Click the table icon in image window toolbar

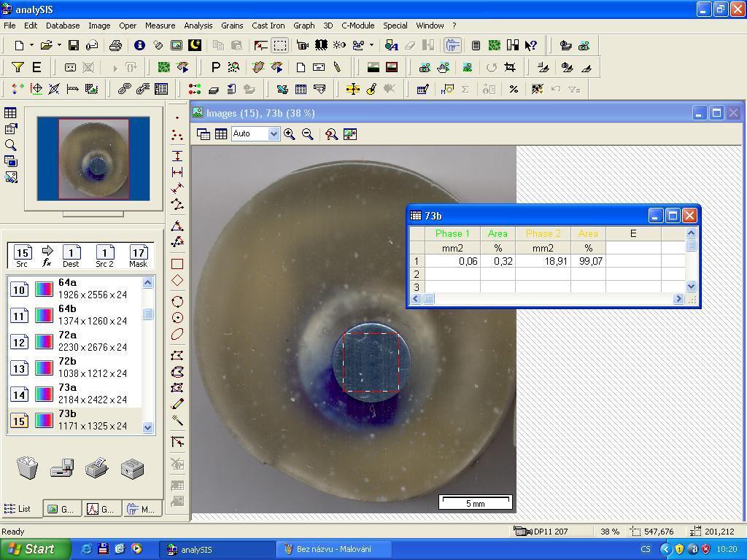221,134
